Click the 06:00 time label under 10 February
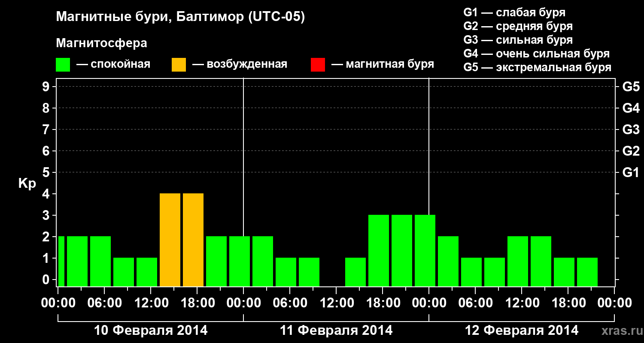The width and height of the screenshot is (644, 343). pyautogui.click(x=104, y=303)
